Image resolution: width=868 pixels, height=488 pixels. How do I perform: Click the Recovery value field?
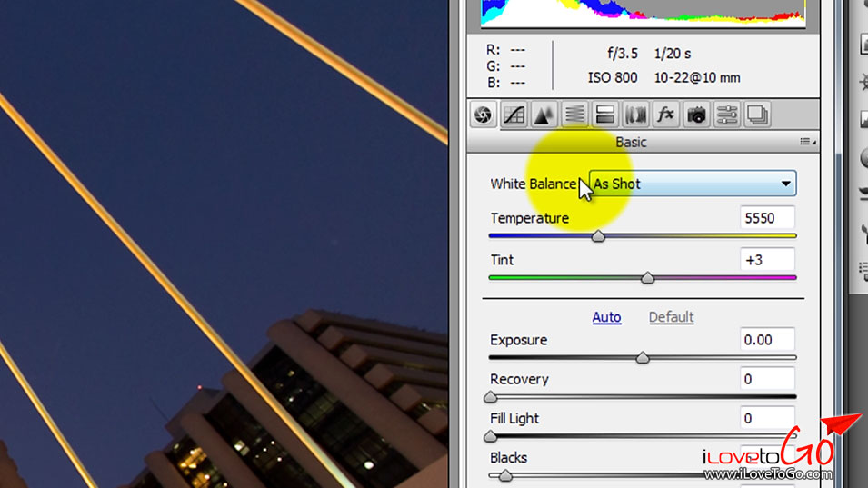click(767, 379)
